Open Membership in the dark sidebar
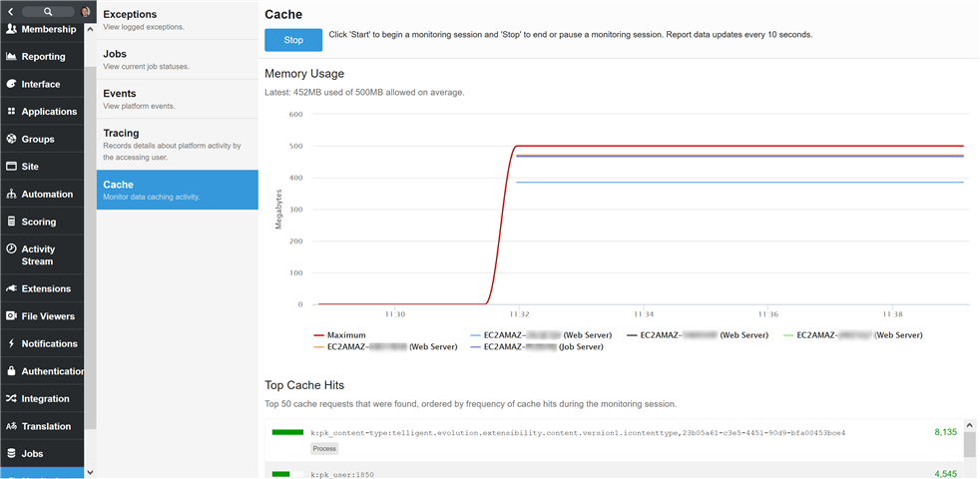 (x=42, y=29)
